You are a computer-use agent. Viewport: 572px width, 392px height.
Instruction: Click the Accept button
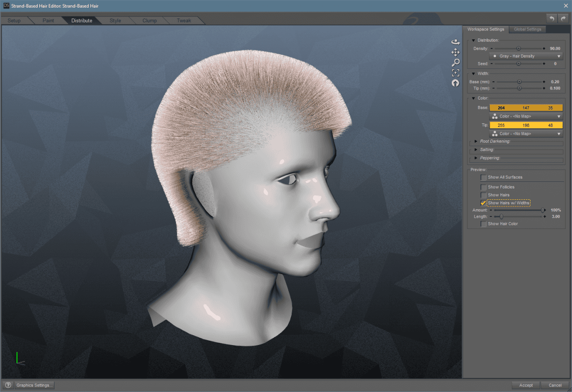[526, 385]
